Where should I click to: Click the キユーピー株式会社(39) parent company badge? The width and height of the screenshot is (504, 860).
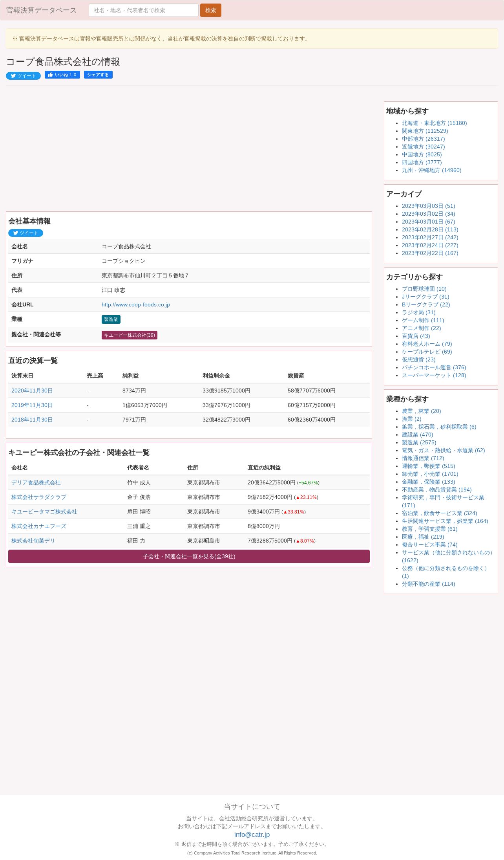click(x=130, y=335)
